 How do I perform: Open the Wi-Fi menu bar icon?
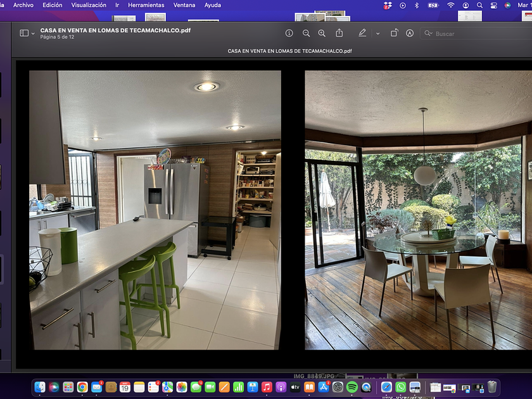450,5
